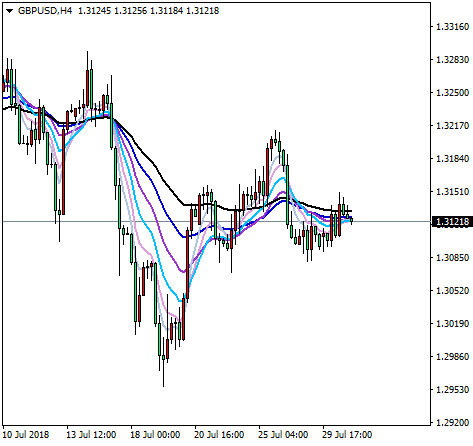473x446 pixels.
Task: Click the 10 Jul 2018 date label
Action: pos(26,435)
